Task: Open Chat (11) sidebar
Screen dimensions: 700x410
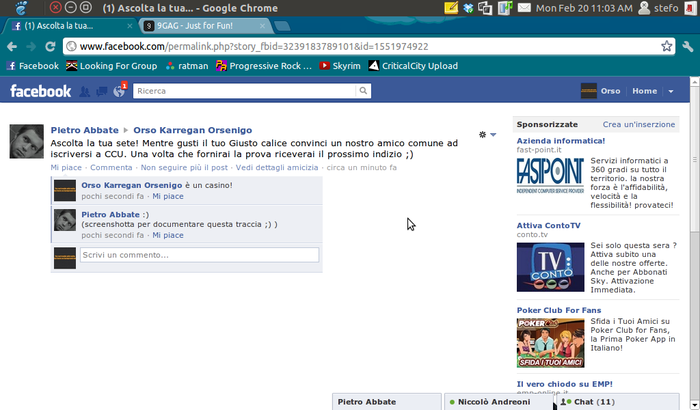Action: [x=618, y=402]
